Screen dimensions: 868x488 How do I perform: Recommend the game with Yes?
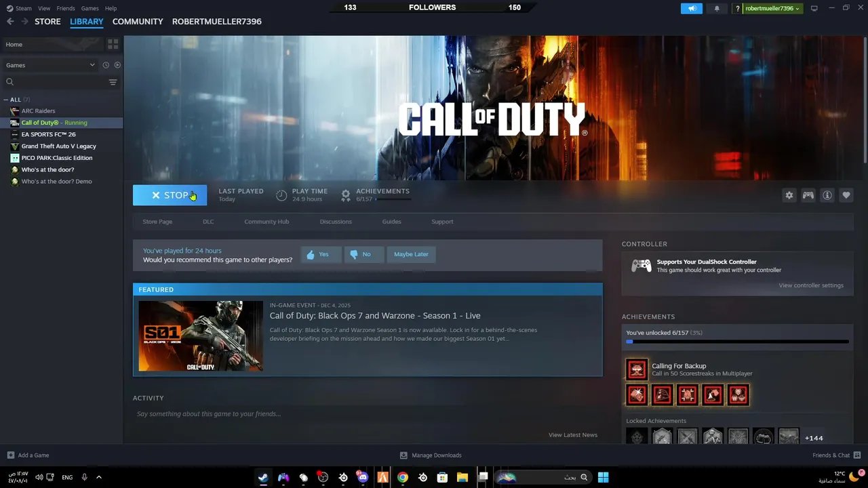321,254
